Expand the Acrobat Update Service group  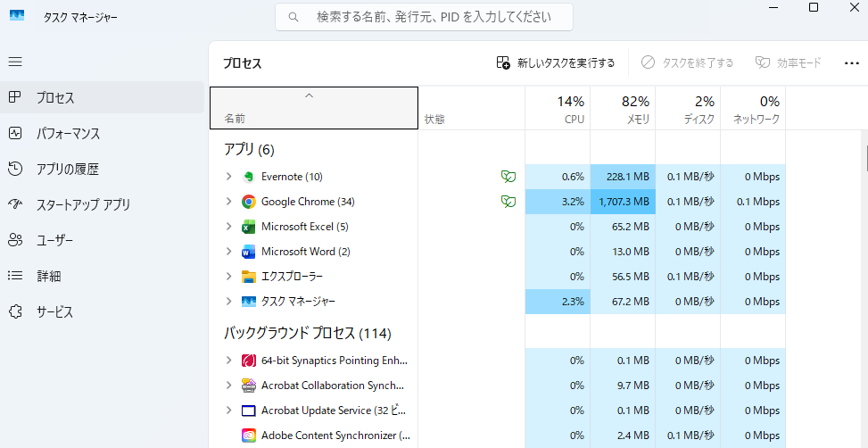tap(228, 411)
